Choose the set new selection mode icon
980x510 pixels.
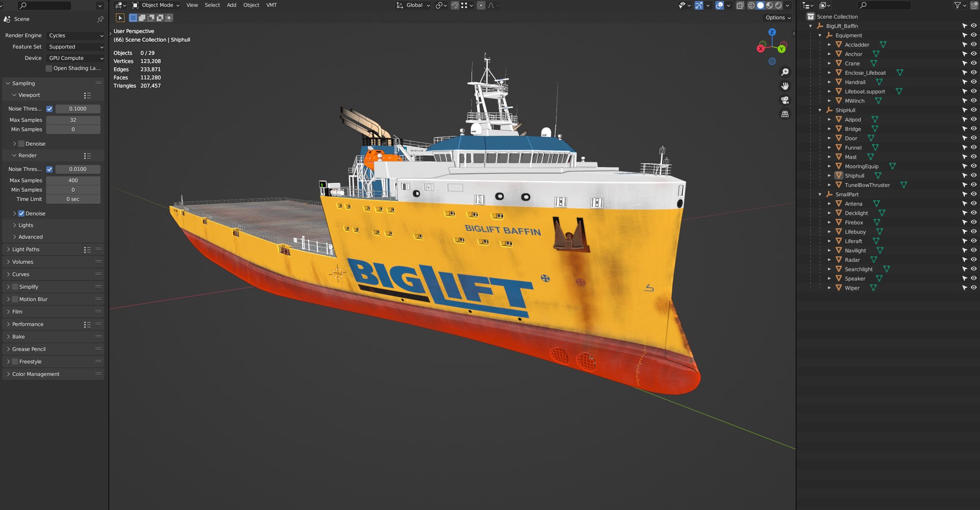(133, 18)
